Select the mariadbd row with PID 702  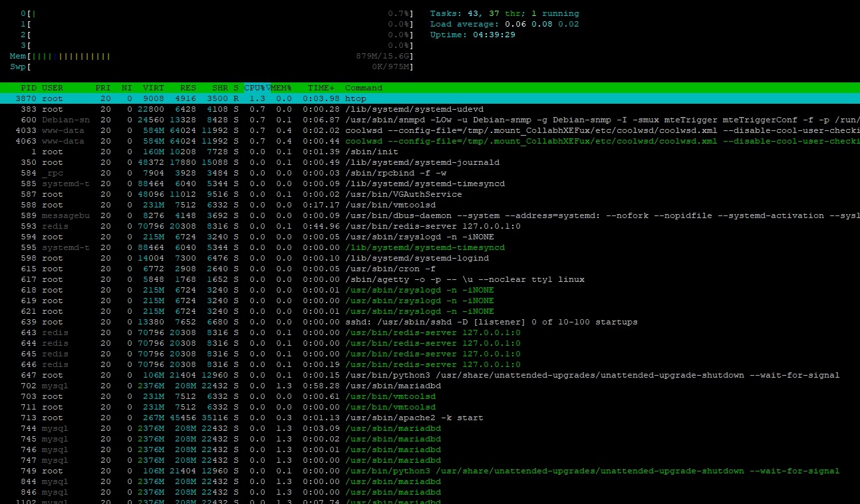tap(430, 386)
